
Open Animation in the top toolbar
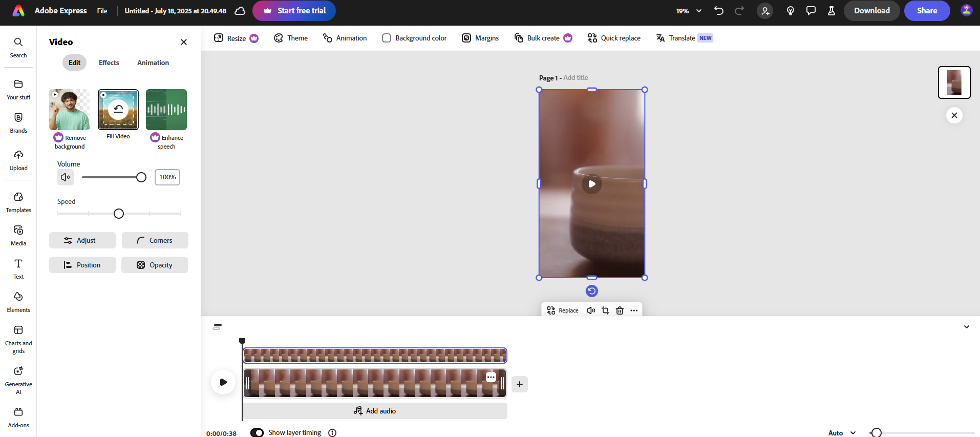tap(345, 38)
